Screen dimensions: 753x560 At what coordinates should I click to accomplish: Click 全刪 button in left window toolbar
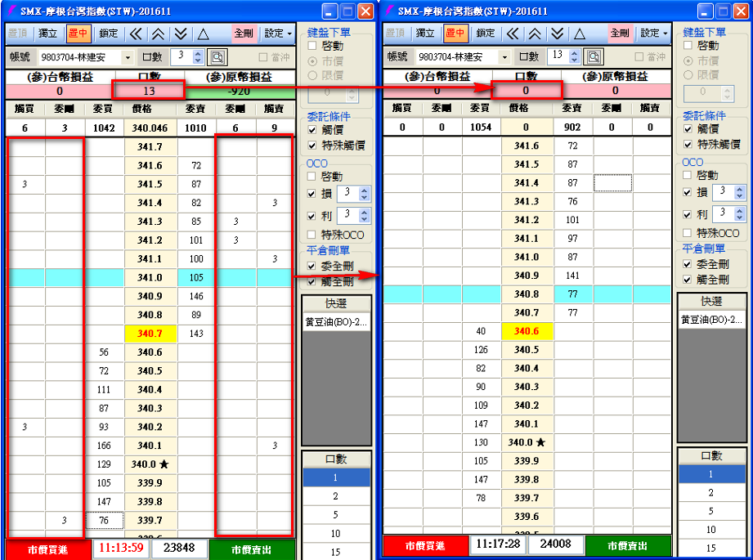click(244, 34)
